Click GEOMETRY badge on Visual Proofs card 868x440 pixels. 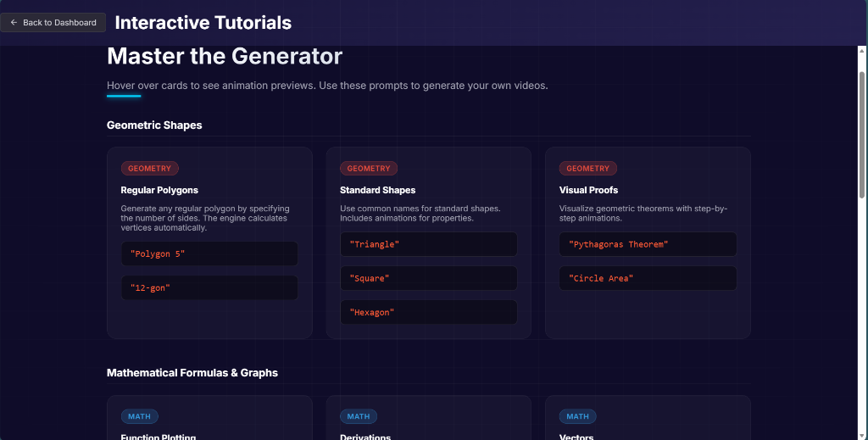click(587, 169)
